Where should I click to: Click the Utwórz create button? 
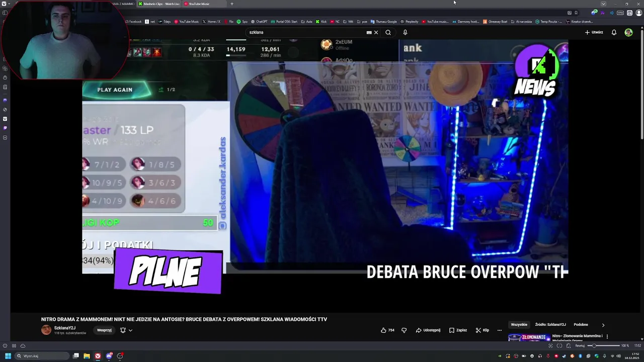[594, 32]
